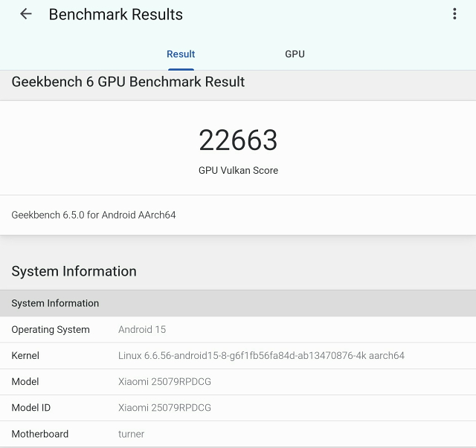Click the Geekbench 6 GPU Benchmark Result heading
Image resolution: width=476 pixels, height=448 pixels.
[x=128, y=82]
